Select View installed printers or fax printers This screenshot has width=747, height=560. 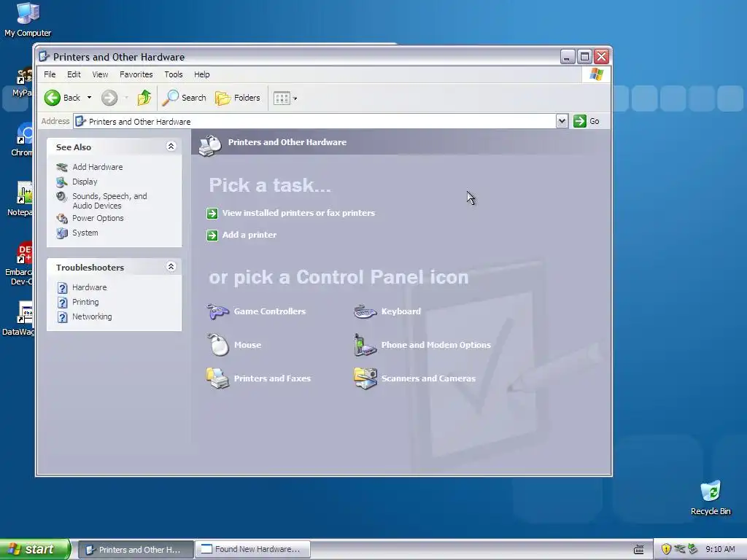coord(298,213)
